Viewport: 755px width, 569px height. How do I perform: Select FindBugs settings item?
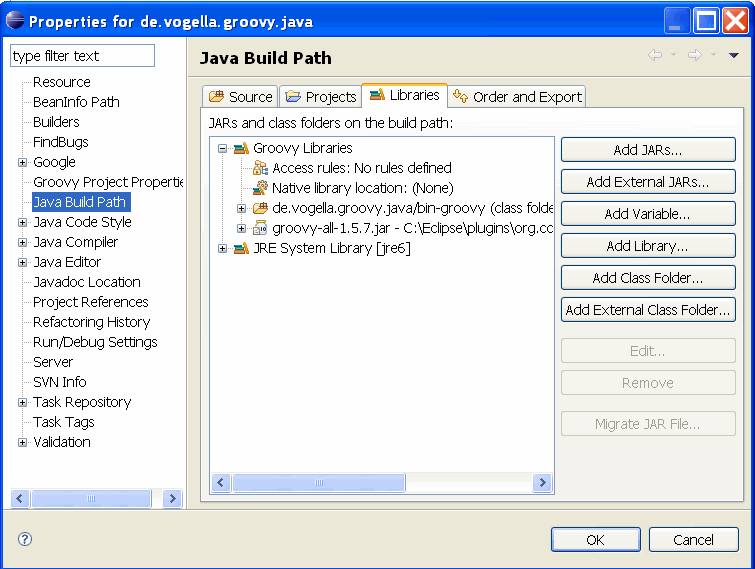(x=61, y=142)
